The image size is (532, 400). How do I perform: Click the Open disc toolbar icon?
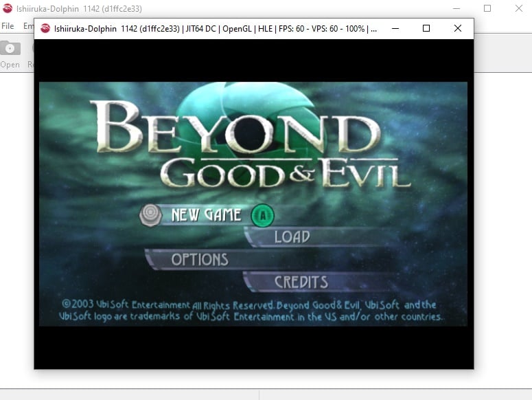click(x=10, y=48)
